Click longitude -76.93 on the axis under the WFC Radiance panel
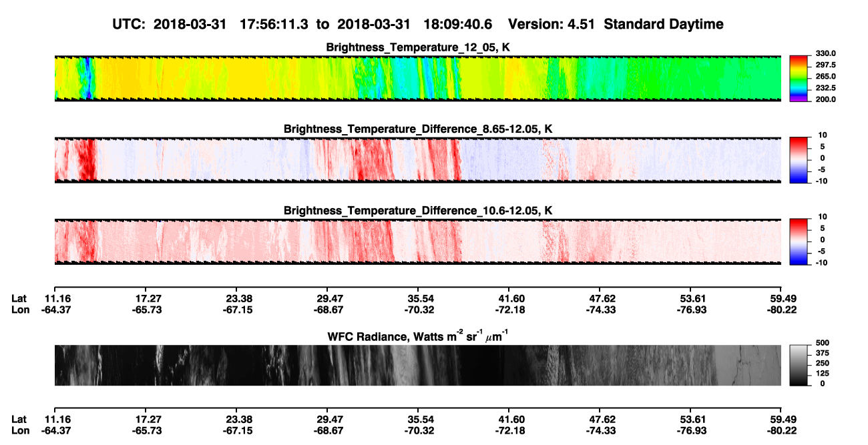This screenshot has width=868, height=445. coord(691,430)
